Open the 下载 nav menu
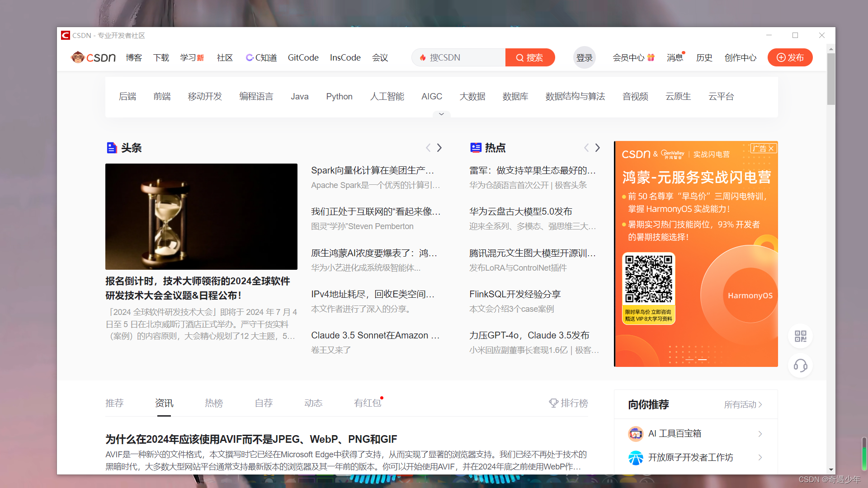 161,57
